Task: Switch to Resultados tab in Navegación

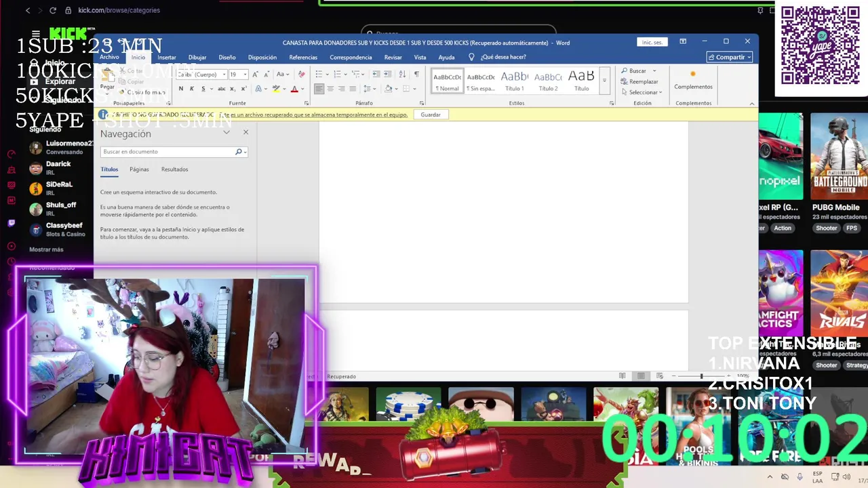Action: coord(174,169)
